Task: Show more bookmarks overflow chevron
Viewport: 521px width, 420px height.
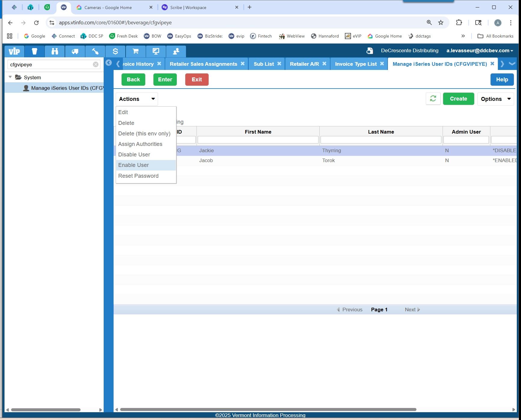Action: pyautogui.click(x=463, y=36)
